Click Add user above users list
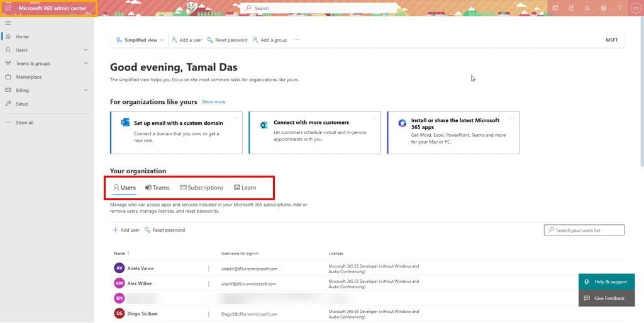 click(x=126, y=230)
